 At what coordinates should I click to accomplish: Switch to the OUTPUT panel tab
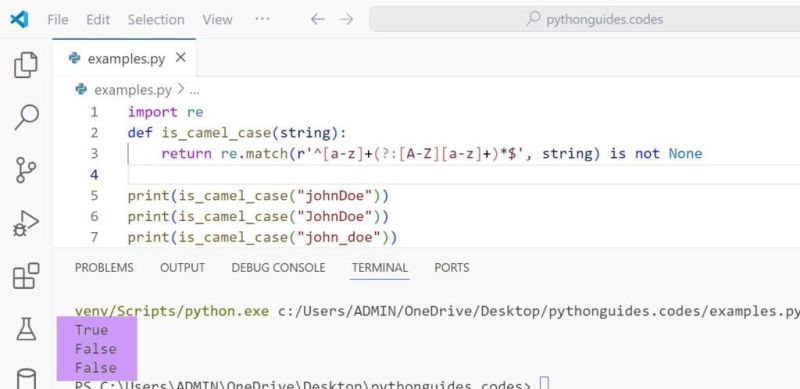coord(182,268)
